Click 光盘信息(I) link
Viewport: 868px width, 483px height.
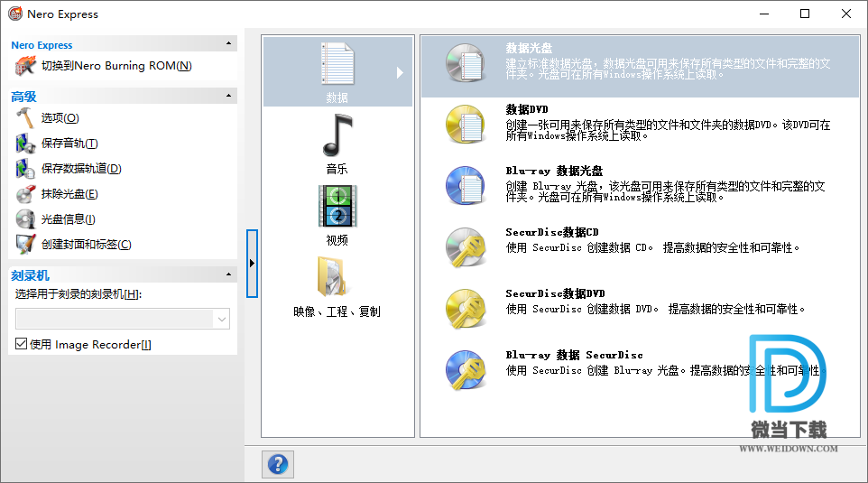[x=69, y=219]
